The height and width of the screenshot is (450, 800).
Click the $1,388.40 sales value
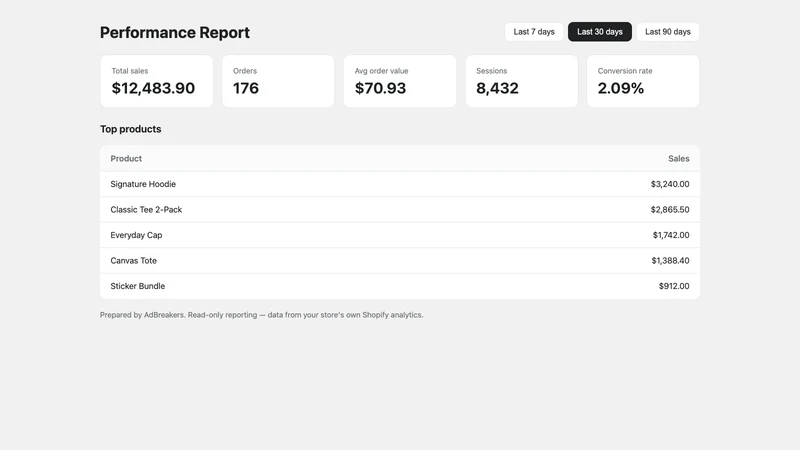coord(670,261)
